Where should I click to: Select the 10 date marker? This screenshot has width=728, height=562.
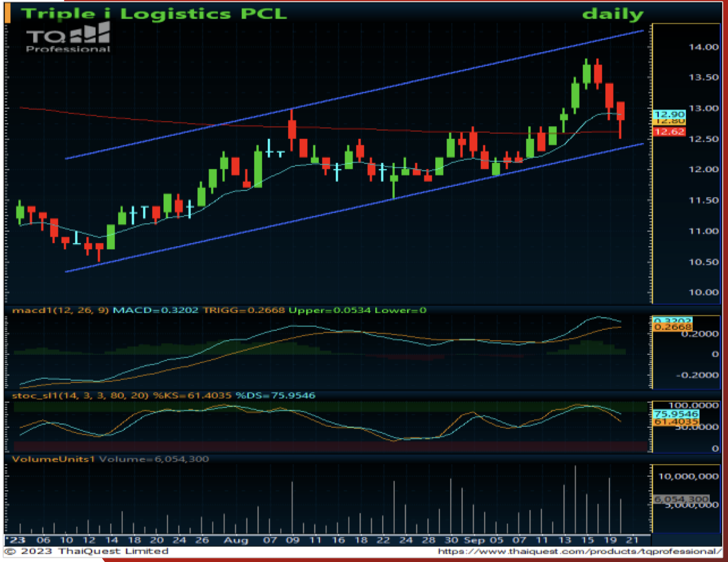click(67, 540)
